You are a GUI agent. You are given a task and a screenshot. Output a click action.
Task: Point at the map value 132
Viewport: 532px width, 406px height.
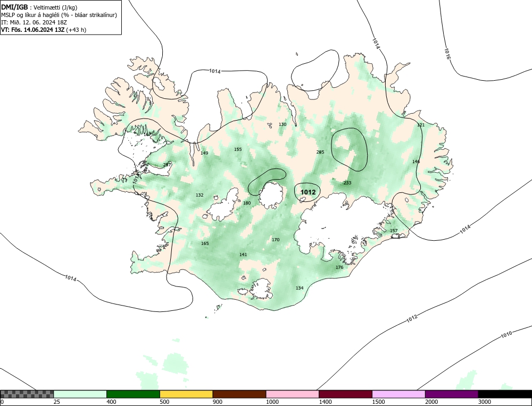199,195
